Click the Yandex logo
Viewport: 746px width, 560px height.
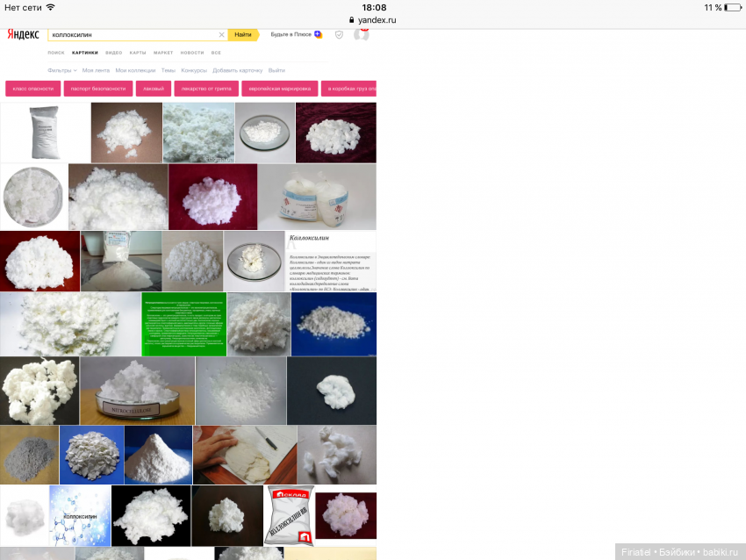tap(23, 34)
